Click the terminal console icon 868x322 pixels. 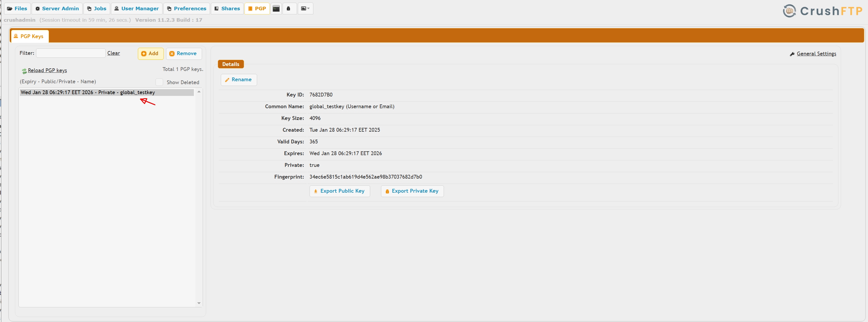point(276,9)
